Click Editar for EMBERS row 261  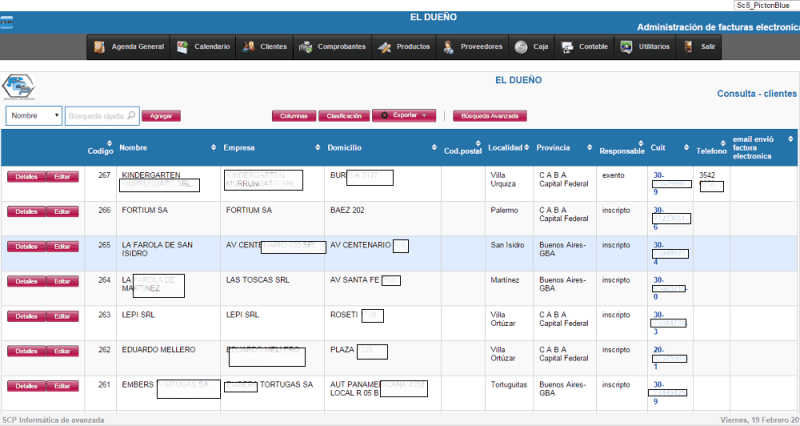62,386
